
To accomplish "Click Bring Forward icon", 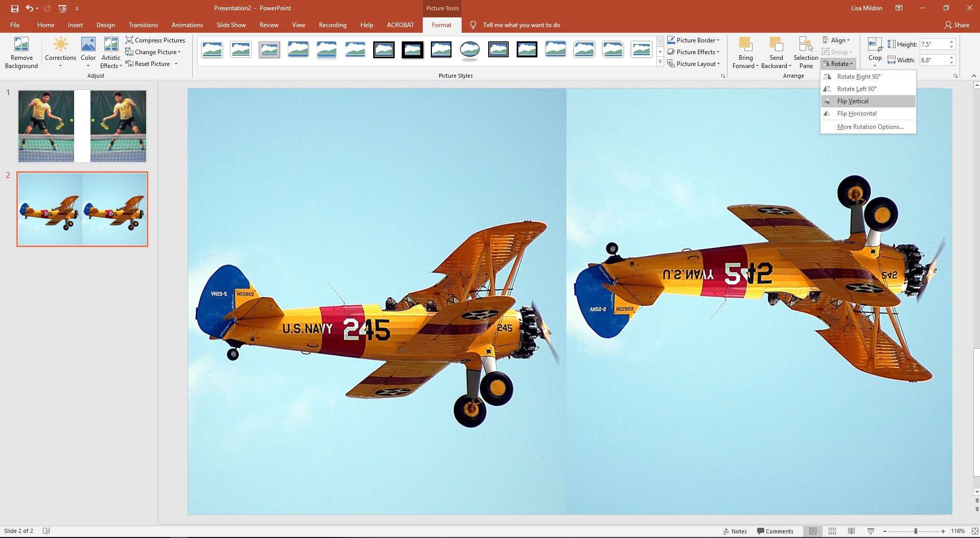I will (745, 45).
